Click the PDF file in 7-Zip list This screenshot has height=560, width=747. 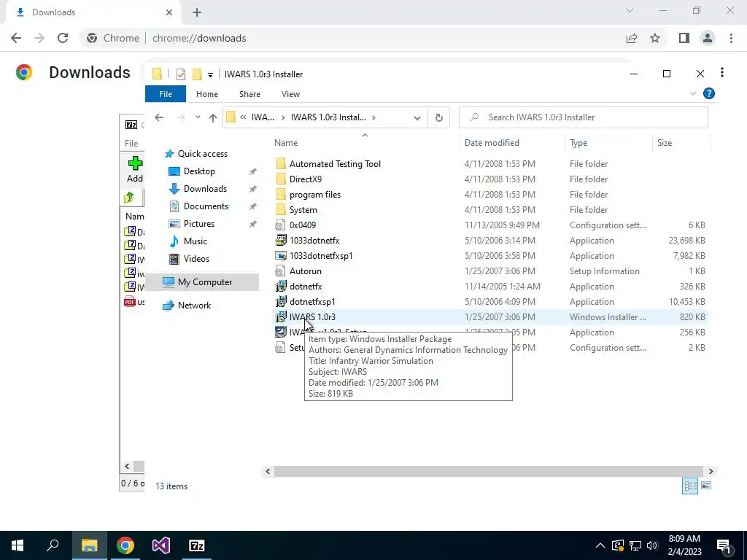[134, 301]
